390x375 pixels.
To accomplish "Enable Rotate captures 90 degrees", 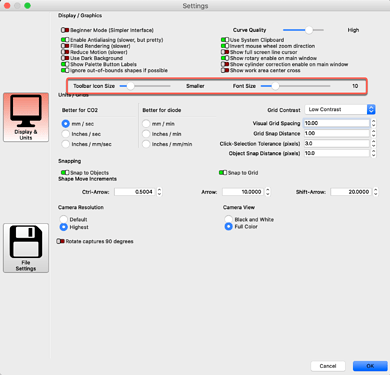I will pos(61,241).
